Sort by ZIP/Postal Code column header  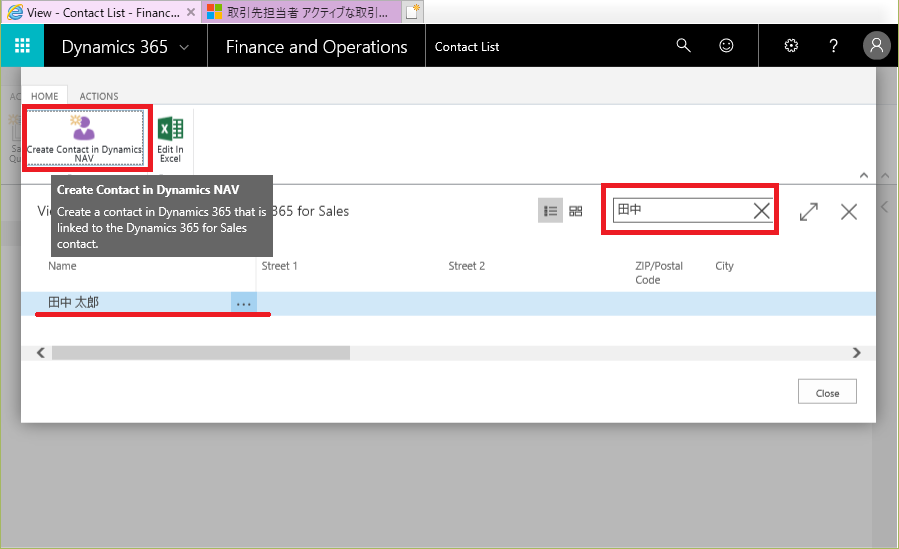pos(659,273)
